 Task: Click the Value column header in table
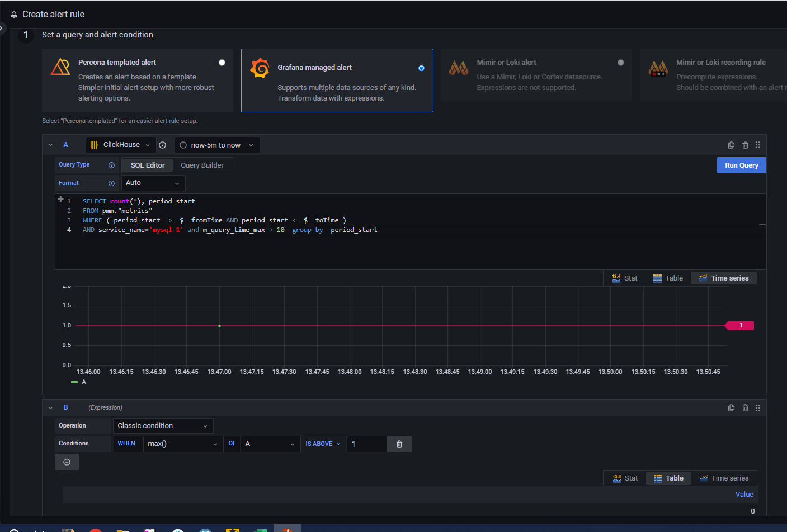point(744,495)
